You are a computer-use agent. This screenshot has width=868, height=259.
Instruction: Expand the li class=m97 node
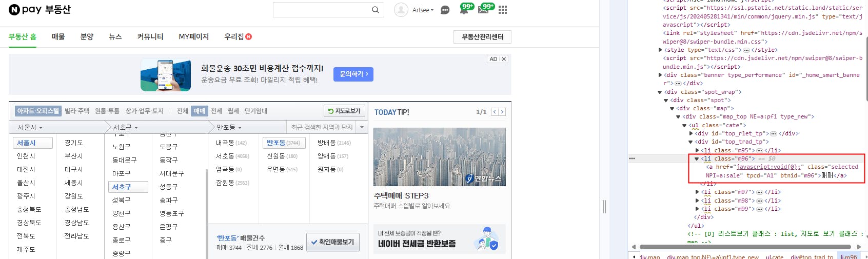point(697,192)
